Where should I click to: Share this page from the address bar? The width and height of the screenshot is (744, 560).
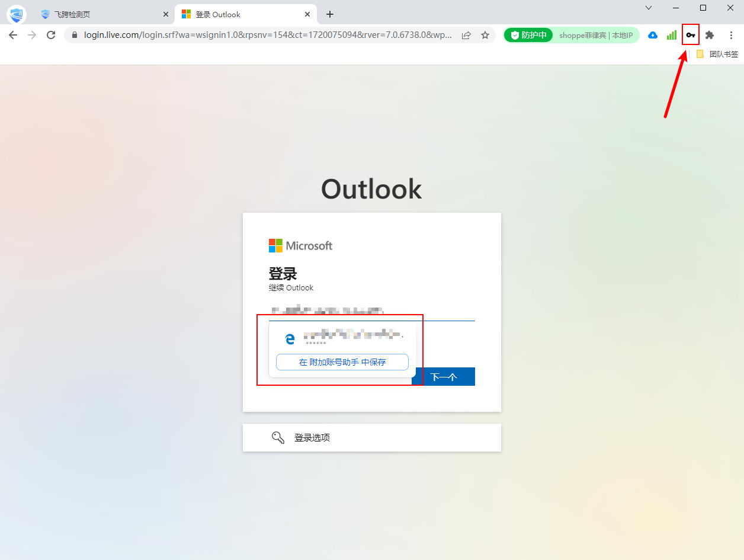(466, 35)
